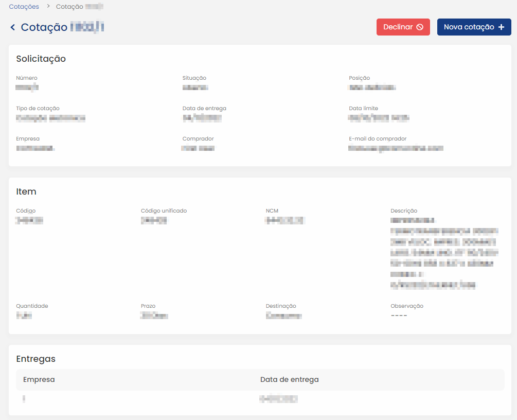
Task: Click the Código unificado value
Action: 154,220
